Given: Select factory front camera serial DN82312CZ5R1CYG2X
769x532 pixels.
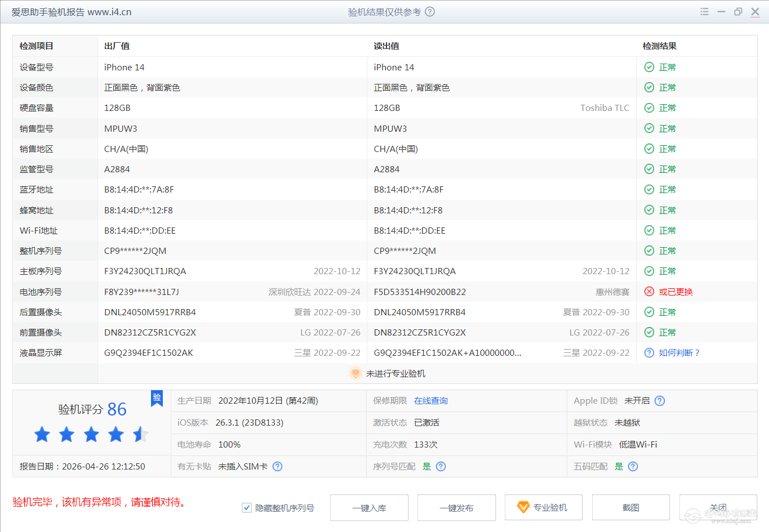Looking at the screenshot, I should 150,333.
